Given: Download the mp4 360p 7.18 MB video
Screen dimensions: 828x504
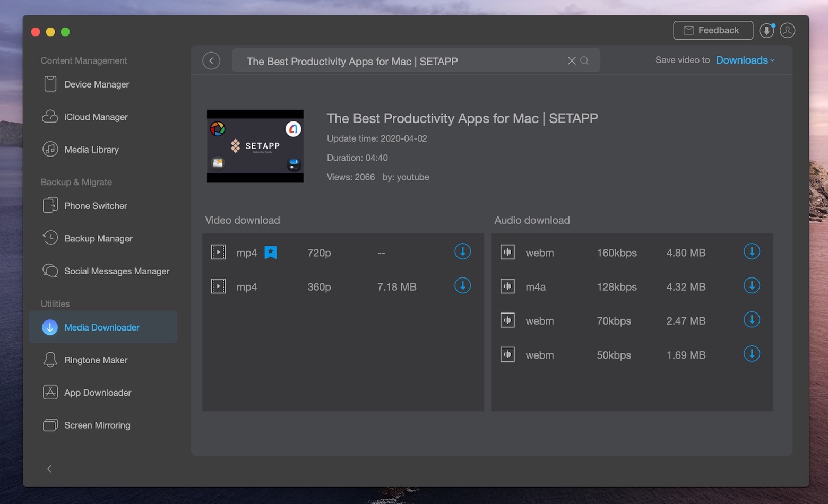Looking at the screenshot, I should point(462,285).
